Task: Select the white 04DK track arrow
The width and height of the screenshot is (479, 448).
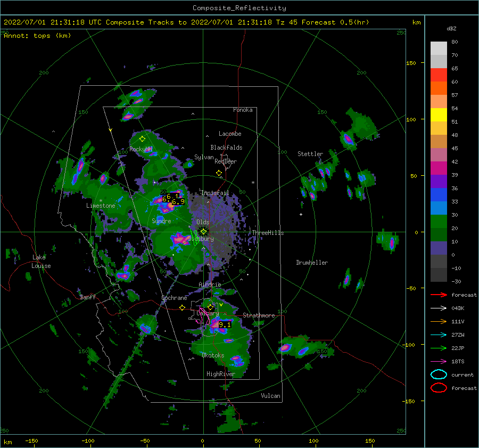Action: (439, 308)
